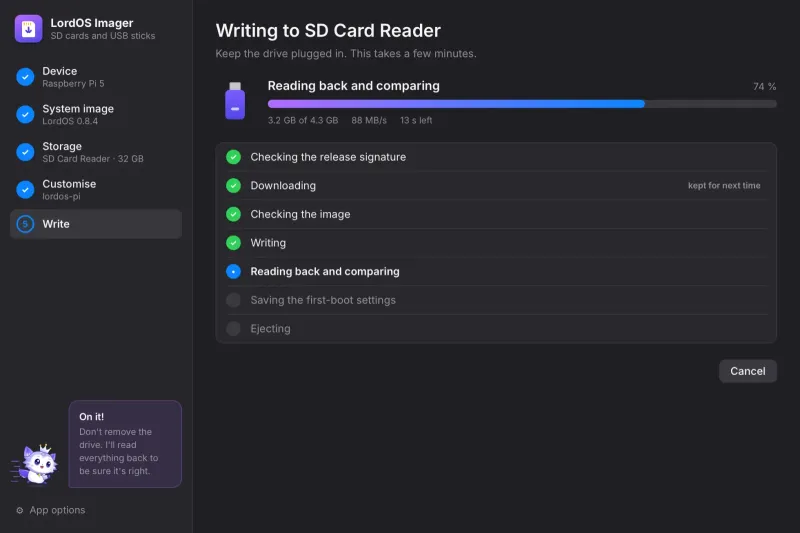Click the 'Downloading' row text

[283, 186]
